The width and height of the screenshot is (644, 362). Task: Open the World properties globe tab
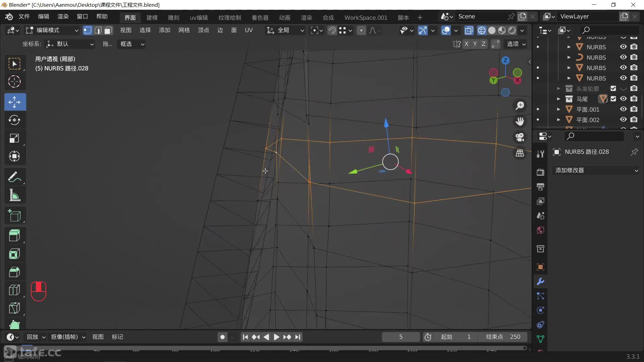pyautogui.click(x=540, y=230)
